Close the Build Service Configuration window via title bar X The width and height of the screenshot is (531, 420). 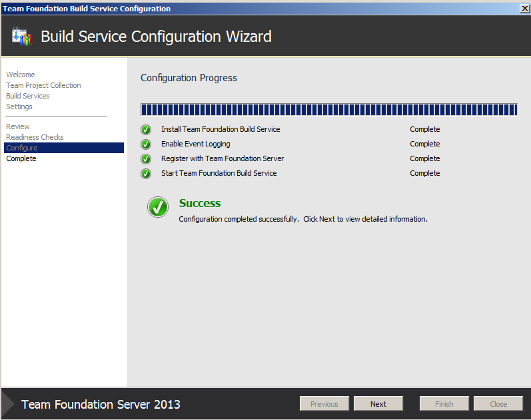(524, 9)
